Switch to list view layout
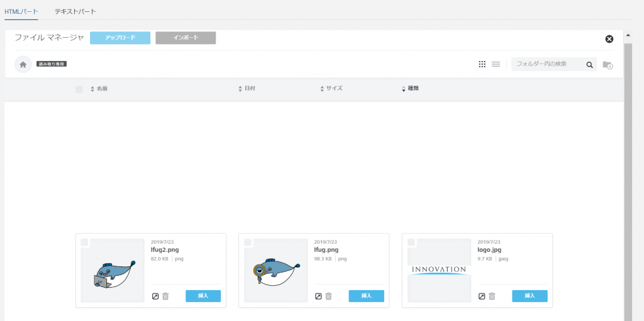The width and height of the screenshot is (644, 321). pyautogui.click(x=496, y=64)
